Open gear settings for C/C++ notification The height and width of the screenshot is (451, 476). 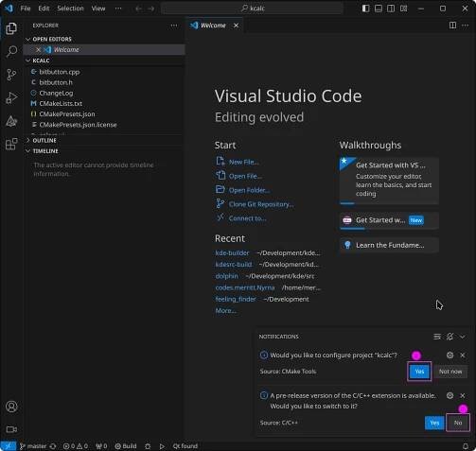point(450,395)
